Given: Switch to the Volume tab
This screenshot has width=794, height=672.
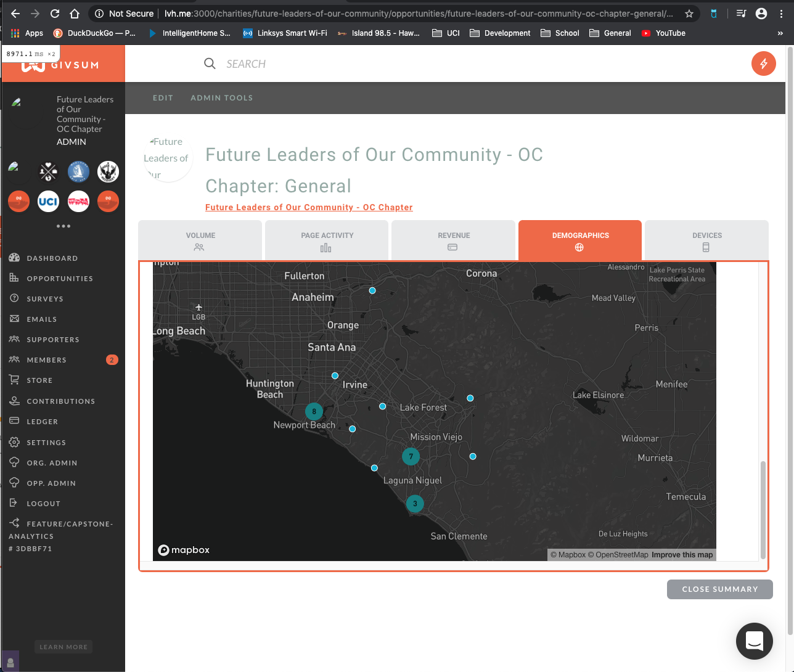Looking at the screenshot, I should (200, 240).
